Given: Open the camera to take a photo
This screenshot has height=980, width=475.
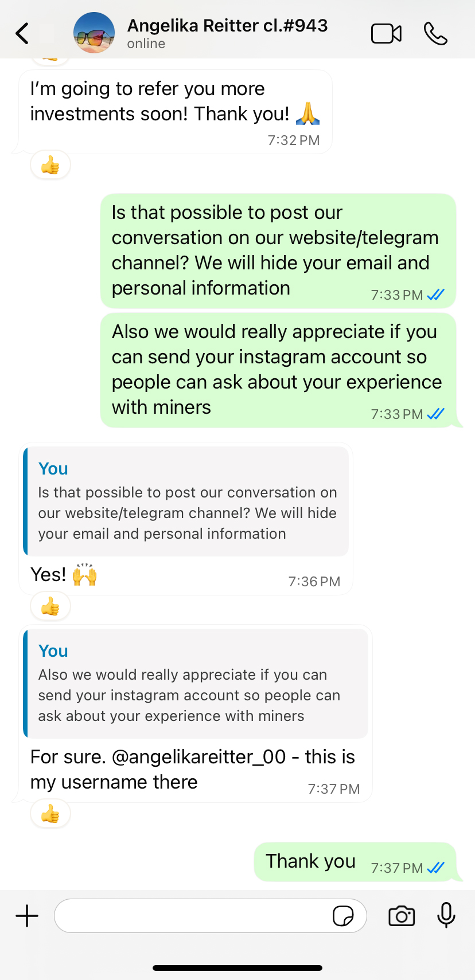Looking at the screenshot, I should tap(402, 916).
